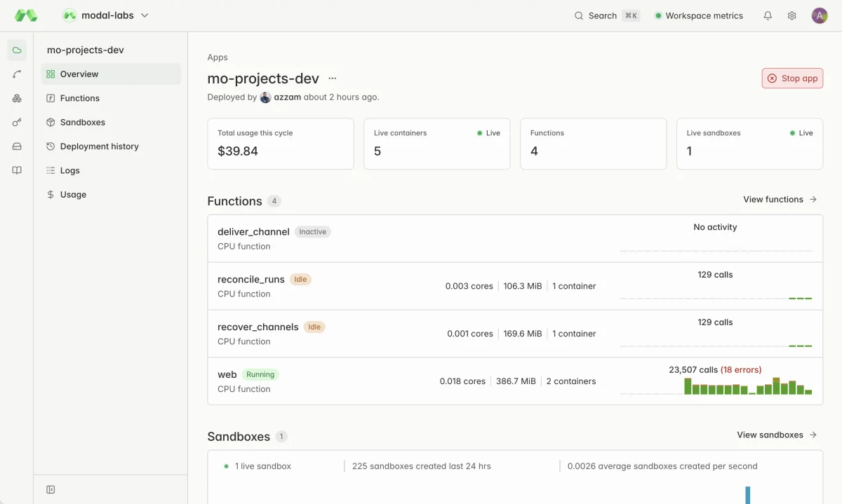This screenshot has width=842, height=504.
Task: Click the Inactive badge on deliver_channel
Action: point(313,232)
